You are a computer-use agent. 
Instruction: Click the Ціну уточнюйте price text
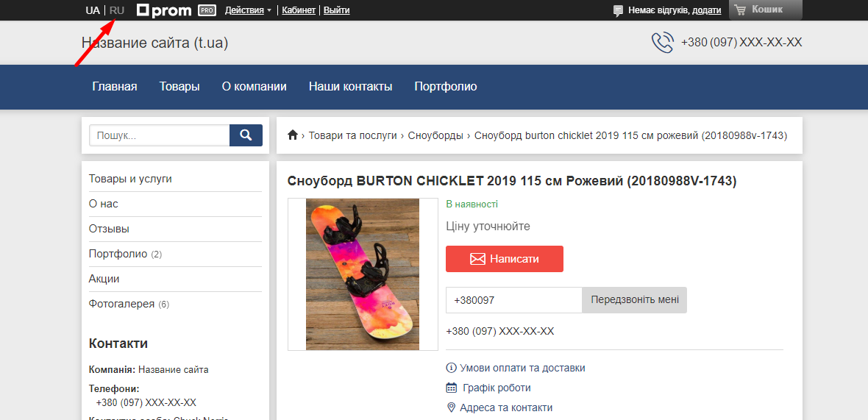[x=488, y=226]
